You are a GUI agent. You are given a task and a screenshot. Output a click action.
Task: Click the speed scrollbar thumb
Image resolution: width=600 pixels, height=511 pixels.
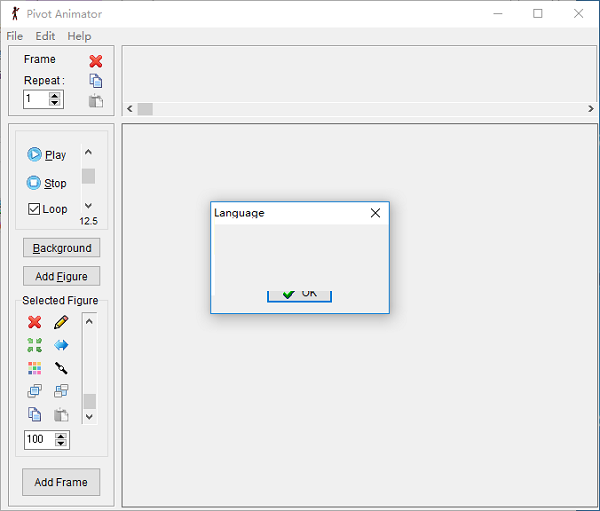pos(88,176)
